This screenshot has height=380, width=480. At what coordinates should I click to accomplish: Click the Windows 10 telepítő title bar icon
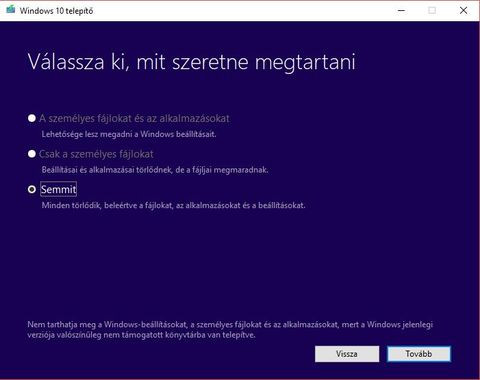click(x=10, y=10)
